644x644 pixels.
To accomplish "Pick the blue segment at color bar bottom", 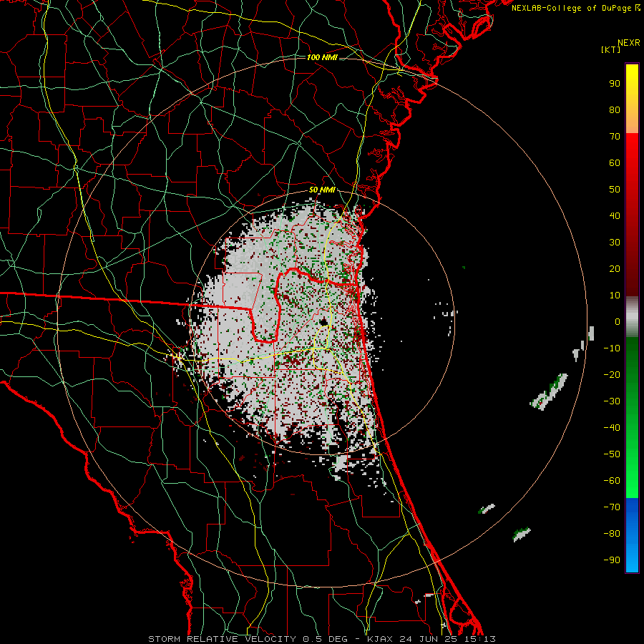I will [632, 535].
